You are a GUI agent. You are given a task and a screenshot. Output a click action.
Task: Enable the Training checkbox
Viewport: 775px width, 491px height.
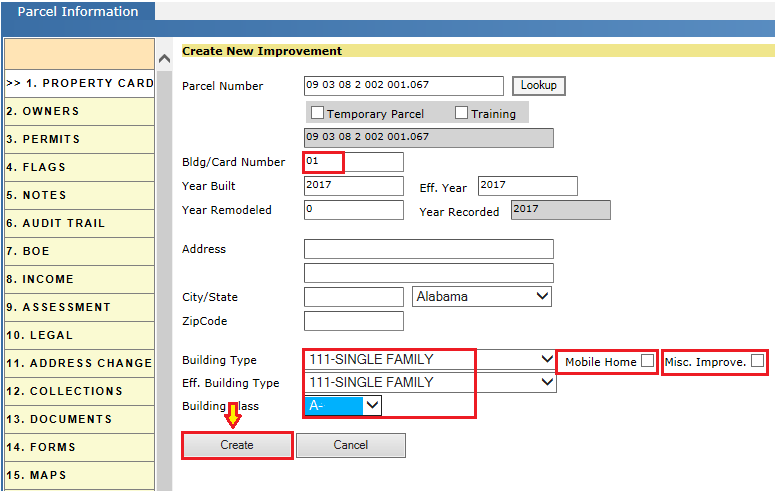[x=461, y=113]
